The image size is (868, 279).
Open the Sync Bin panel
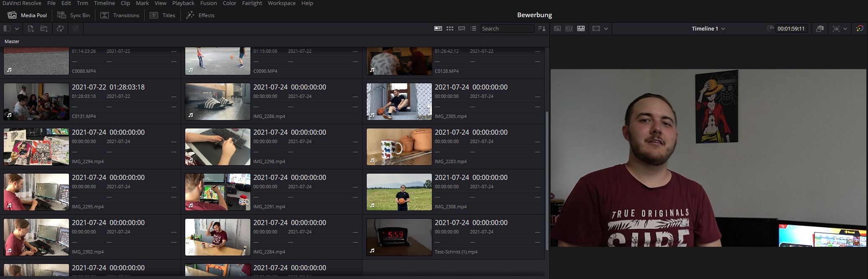[x=74, y=15]
